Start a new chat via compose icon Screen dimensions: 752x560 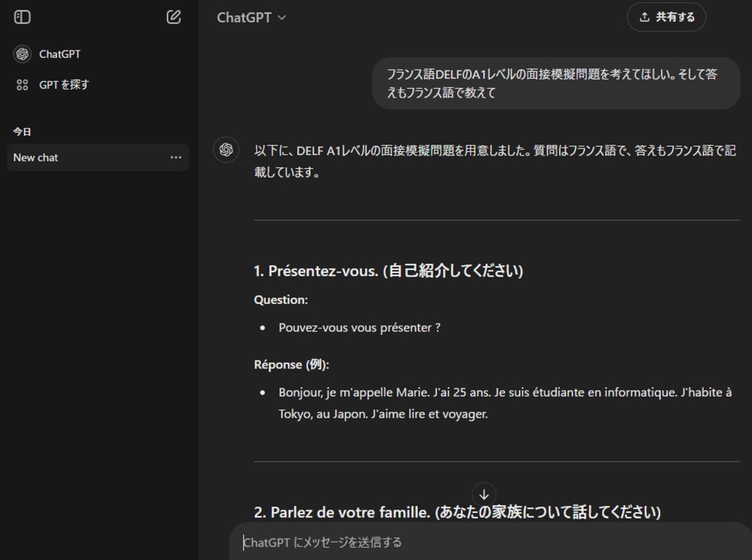click(173, 17)
